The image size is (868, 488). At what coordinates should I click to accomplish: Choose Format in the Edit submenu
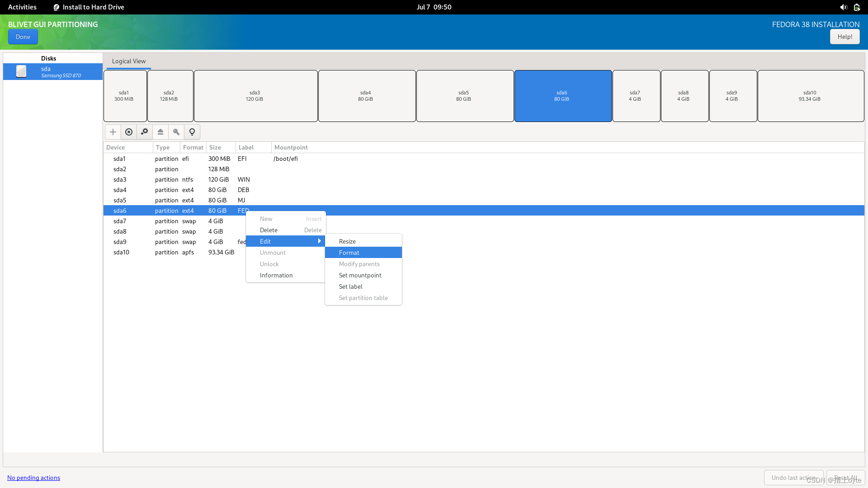(349, 253)
